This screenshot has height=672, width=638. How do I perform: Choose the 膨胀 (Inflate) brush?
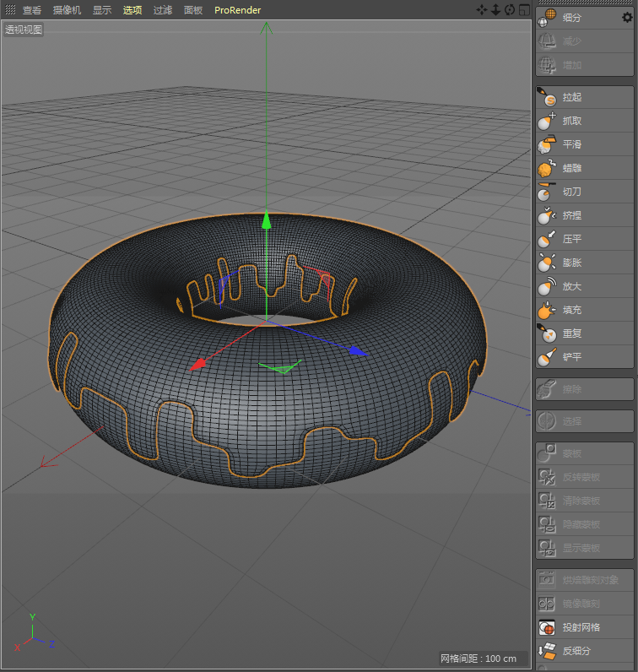pos(572,263)
